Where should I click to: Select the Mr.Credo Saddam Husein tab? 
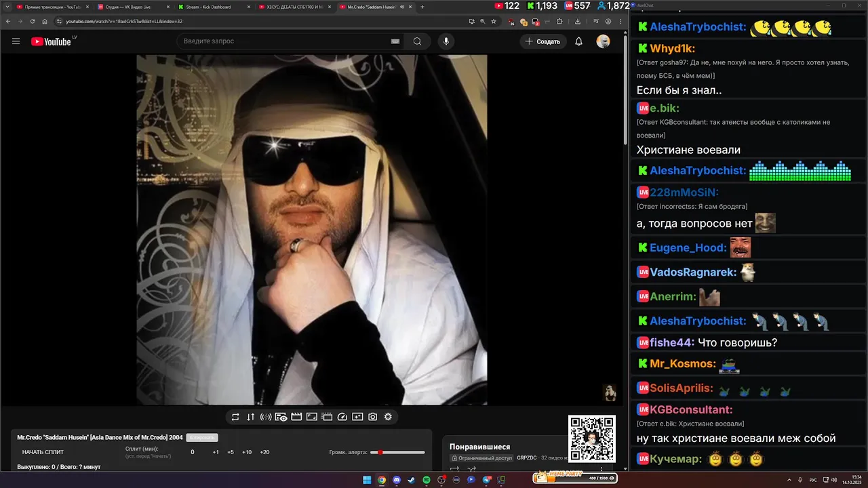[x=376, y=7]
